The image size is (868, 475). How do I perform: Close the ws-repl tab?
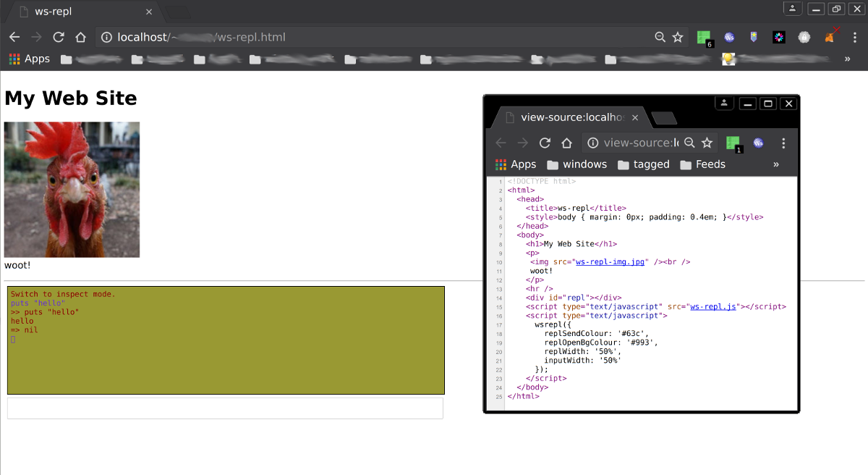click(x=149, y=12)
